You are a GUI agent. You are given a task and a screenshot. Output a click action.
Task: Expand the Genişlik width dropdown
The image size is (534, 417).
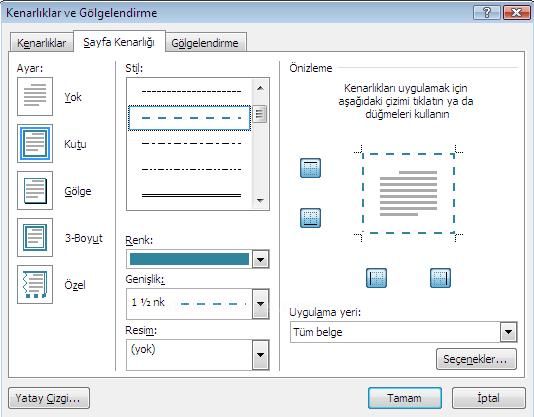tap(261, 304)
